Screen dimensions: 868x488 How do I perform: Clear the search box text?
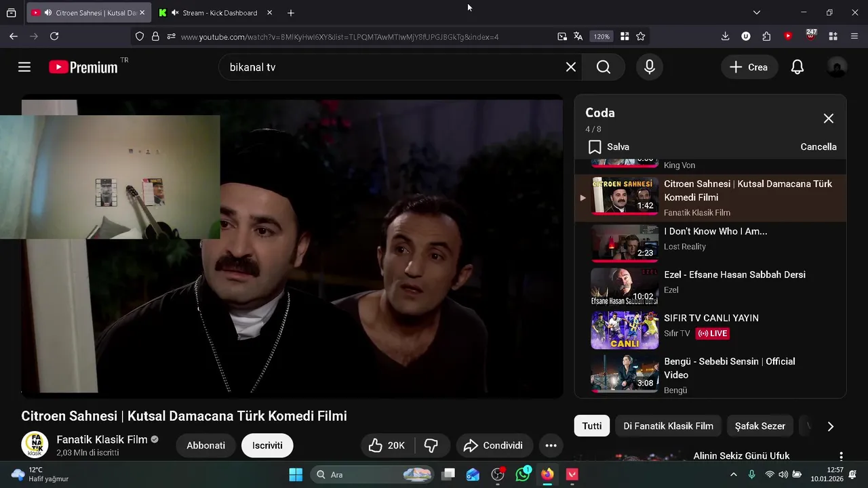click(x=571, y=67)
